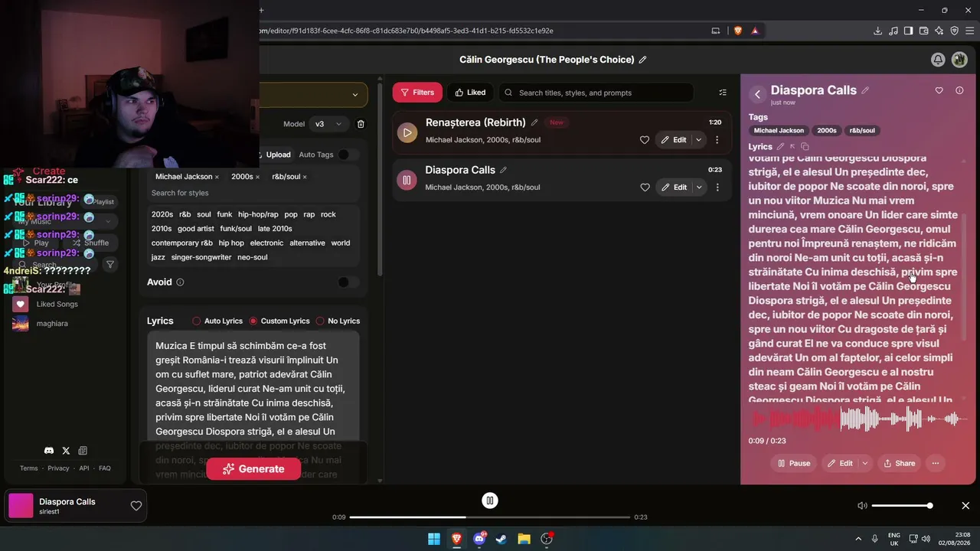Show info for Diaspora Calls detail
Image resolution: width=980 pixels, height=551 pixels.
tap(959, 90)
